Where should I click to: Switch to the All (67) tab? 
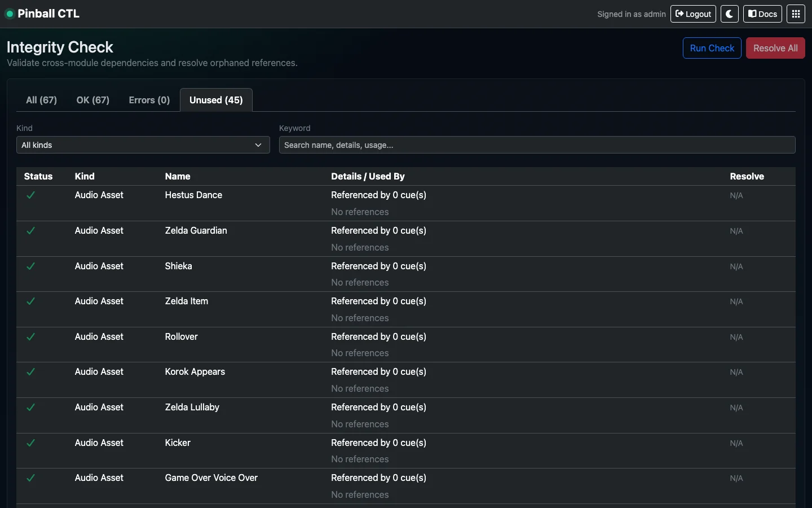click(41, 100)
